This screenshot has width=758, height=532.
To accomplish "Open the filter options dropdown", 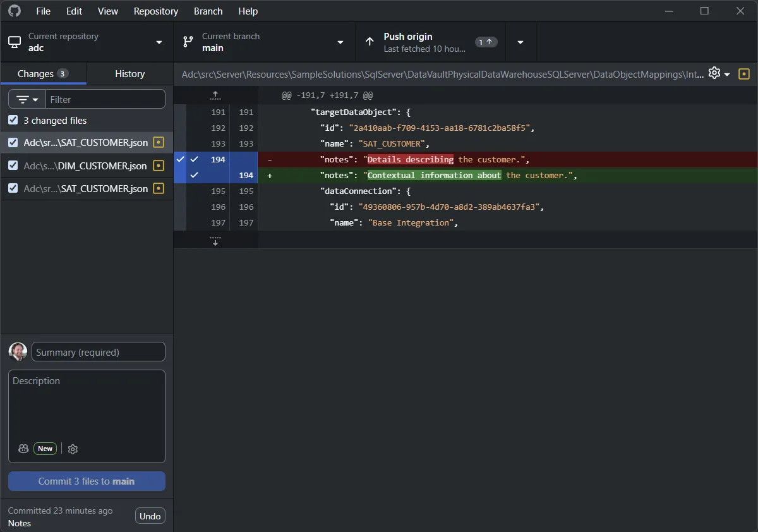I will coord(27,99).
